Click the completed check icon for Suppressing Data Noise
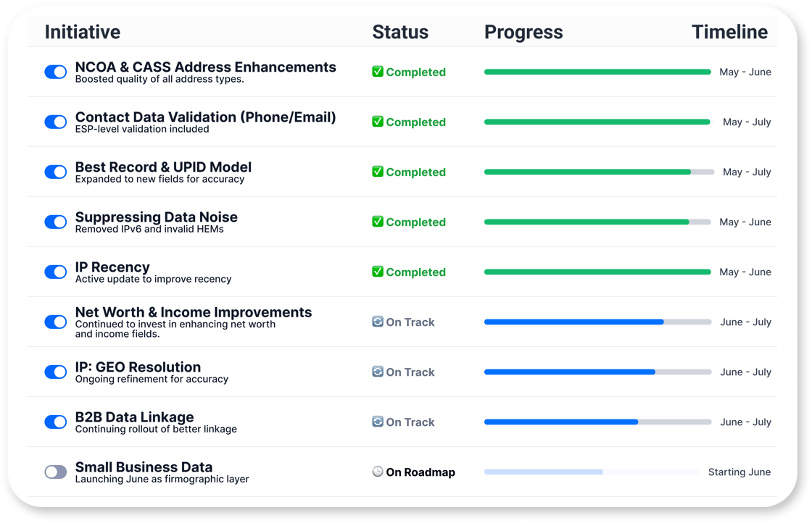 coord(378,222)
